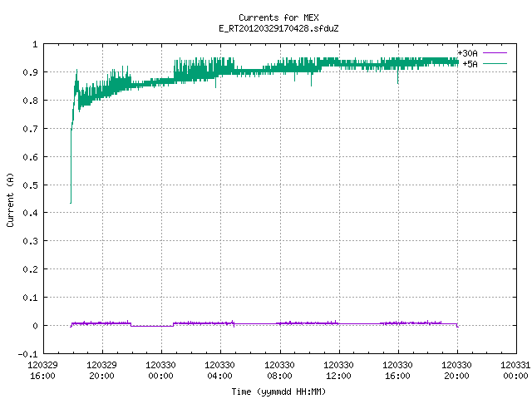Click the x-axis label '120329 20:00'
The image size is (532, 399).
[101, 371]
